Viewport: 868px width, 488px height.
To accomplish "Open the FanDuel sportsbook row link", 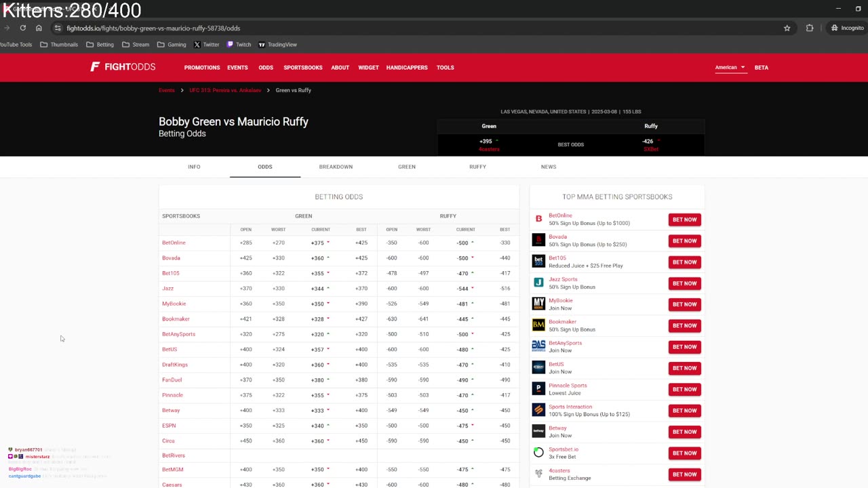I will [172, 380].
